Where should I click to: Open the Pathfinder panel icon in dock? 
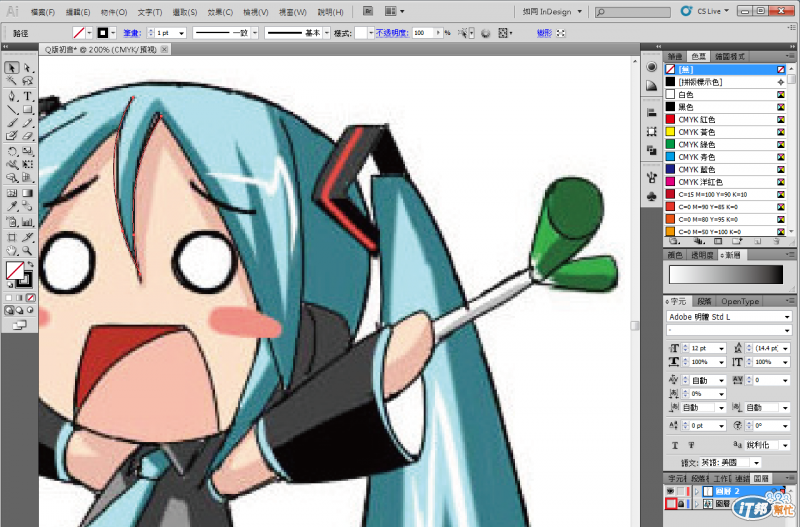pyautogui.click(x=652, y=150)
